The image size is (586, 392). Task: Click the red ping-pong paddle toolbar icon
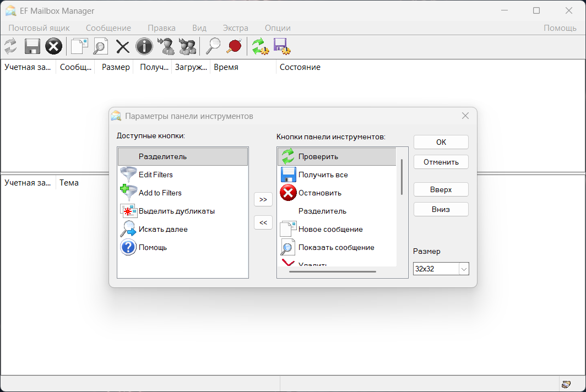pyautogui.click(x=235, y=46)
